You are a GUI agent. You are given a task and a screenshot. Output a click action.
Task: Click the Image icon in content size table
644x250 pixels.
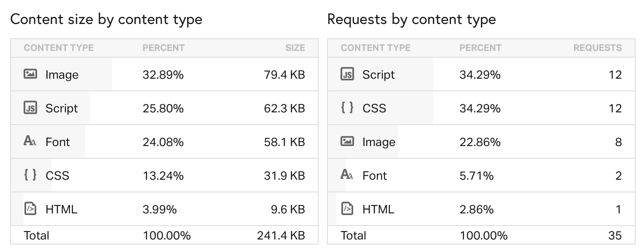point(30,74)
